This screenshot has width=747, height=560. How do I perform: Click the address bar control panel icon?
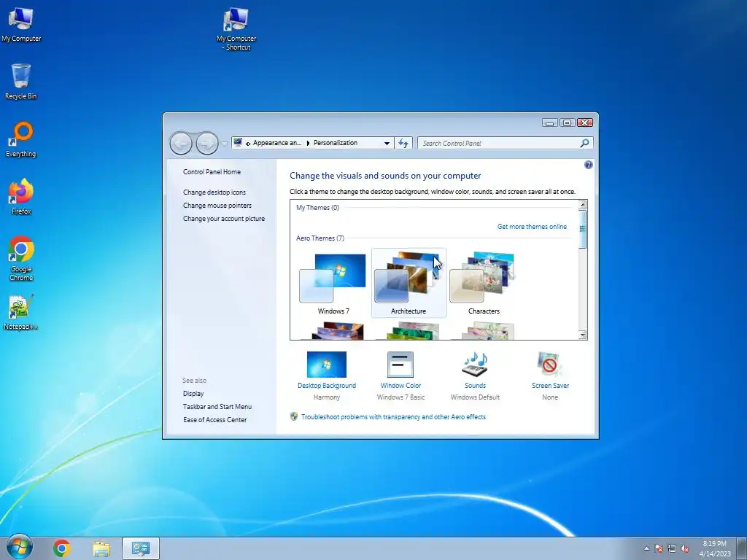(x=238, y=142)
